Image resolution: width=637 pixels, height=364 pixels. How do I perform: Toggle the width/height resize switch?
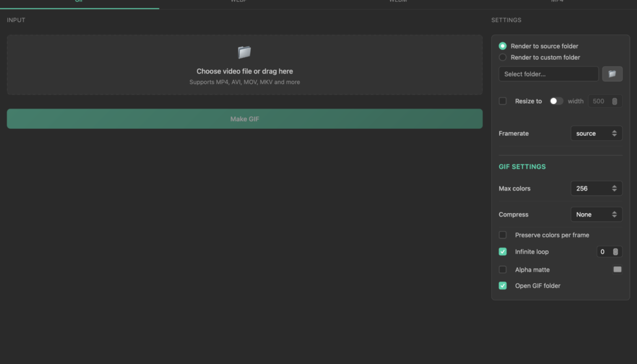click(x=556, y=101)
